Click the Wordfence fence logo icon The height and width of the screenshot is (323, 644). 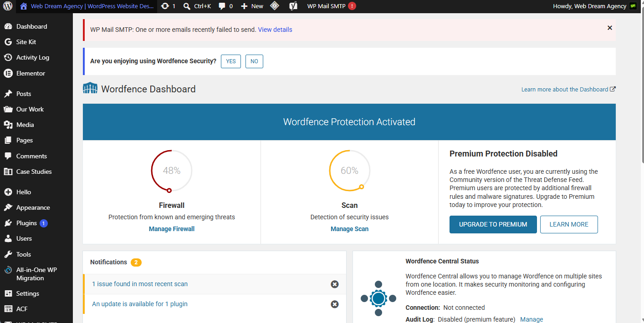90,88
